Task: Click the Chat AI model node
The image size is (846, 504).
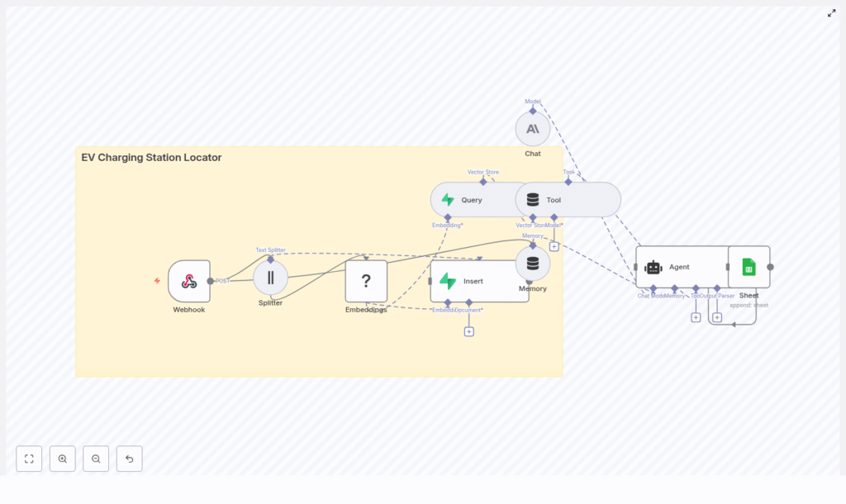Action: point(532,129)
